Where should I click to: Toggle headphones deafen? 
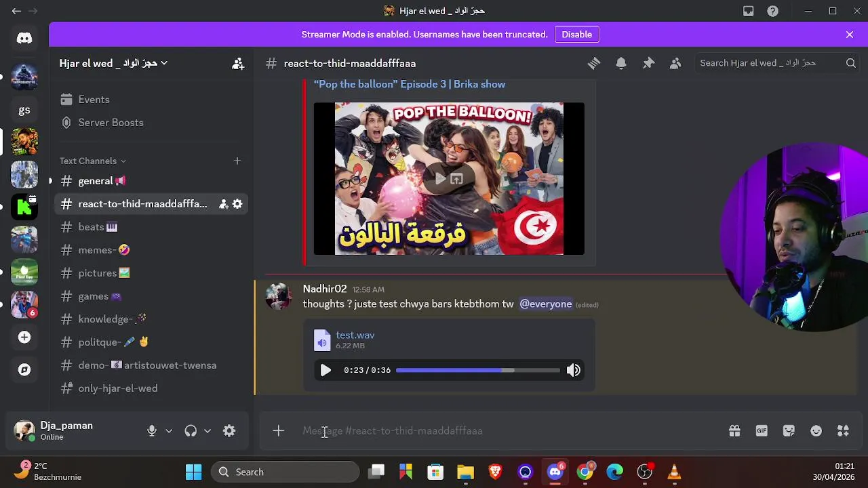pyautogui.click(x=191, y=431)
